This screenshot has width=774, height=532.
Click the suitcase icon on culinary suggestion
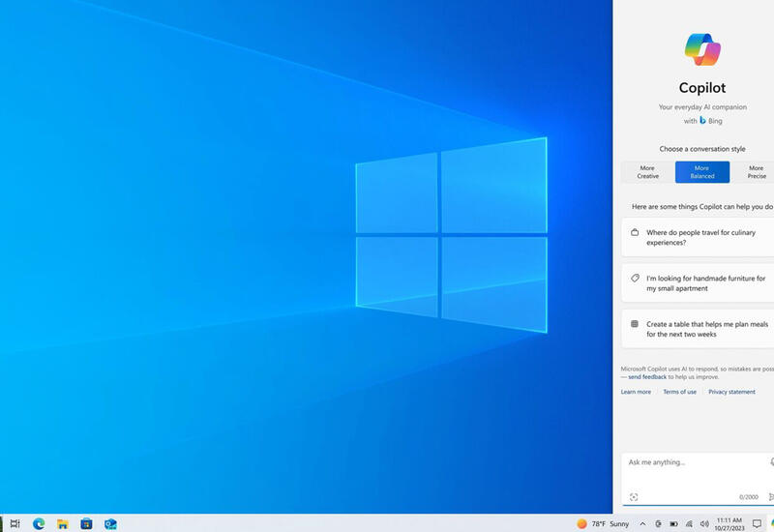tap(635, 232)
